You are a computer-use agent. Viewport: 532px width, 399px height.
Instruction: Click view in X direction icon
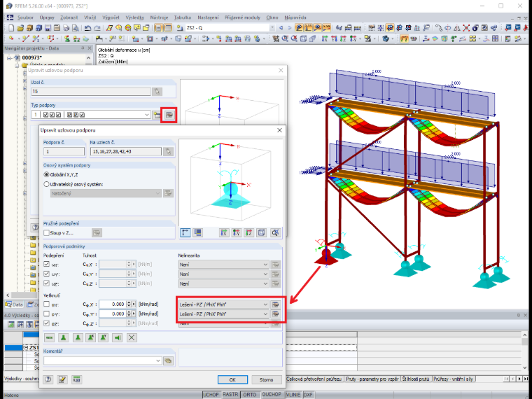(224, 232)
